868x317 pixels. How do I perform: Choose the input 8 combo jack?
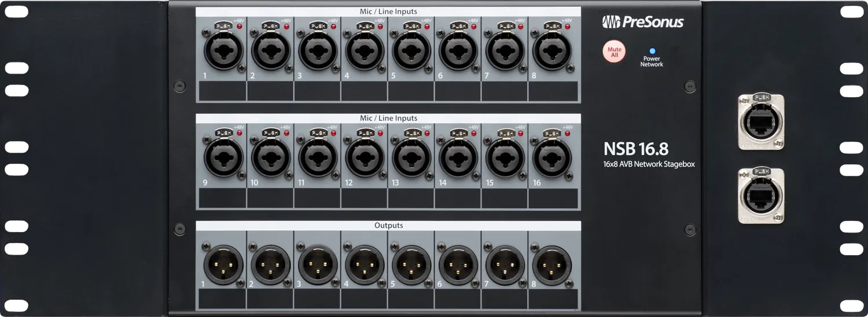(x=552, y=50)
